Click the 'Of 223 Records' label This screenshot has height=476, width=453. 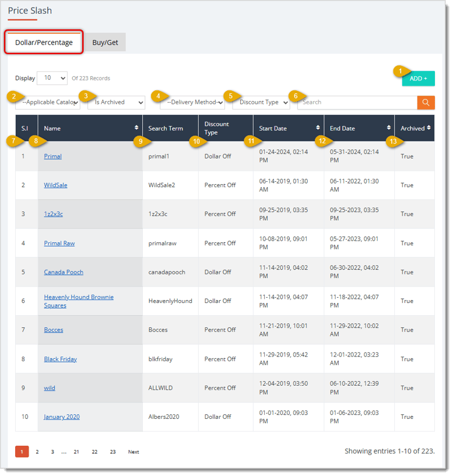[x=91, y=78]
